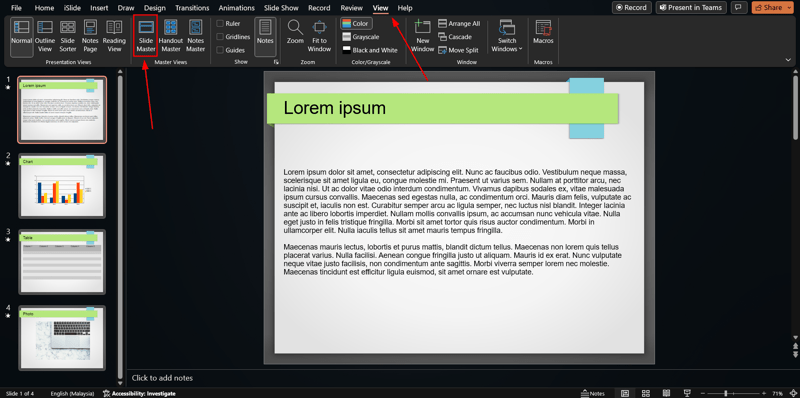Open the Animations tab
Viewport: 800px width, 398px height.
(x=237, y=8)
